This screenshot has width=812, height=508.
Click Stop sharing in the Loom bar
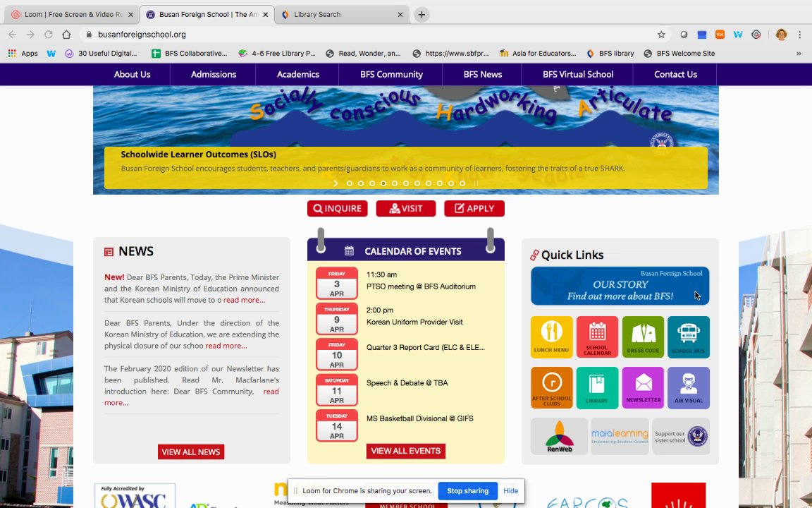tap(467, 491)
